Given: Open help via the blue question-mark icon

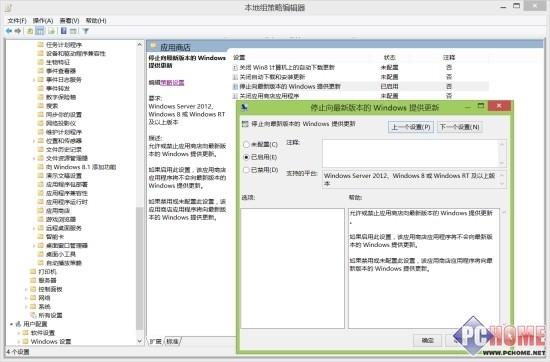Looking at the screenshot, I should tap(63, 31).
